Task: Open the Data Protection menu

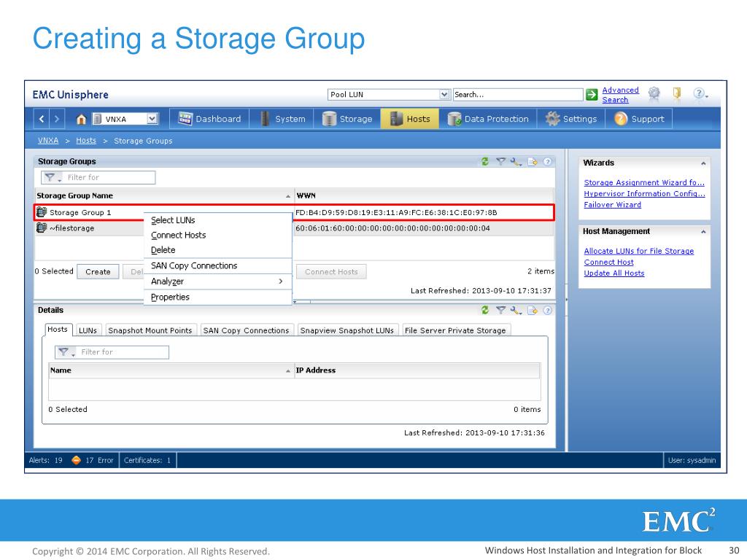Action: (488, 119)
